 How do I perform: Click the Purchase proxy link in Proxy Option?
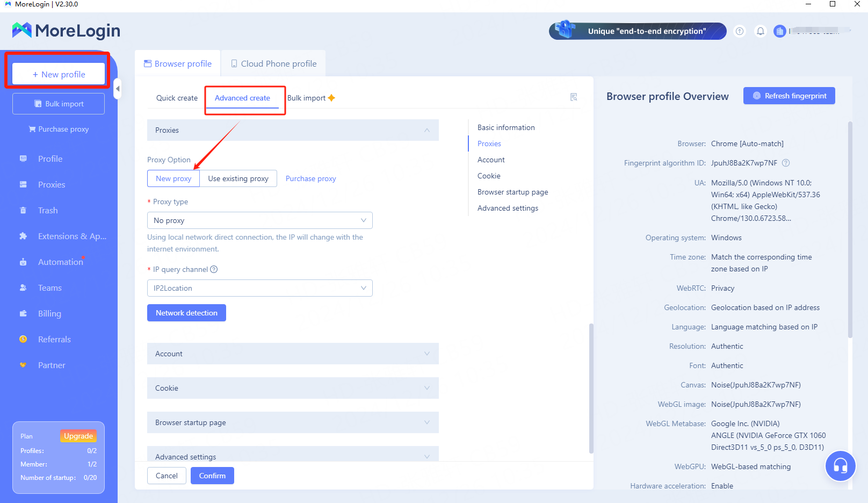[310, 178]
